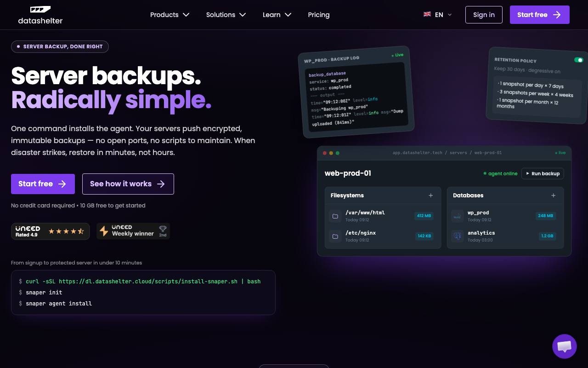Image resolution: width=588 pixels, height=368 pixels.
Task: Expand the Products chevron arrow
Action: tap(186, 15)
